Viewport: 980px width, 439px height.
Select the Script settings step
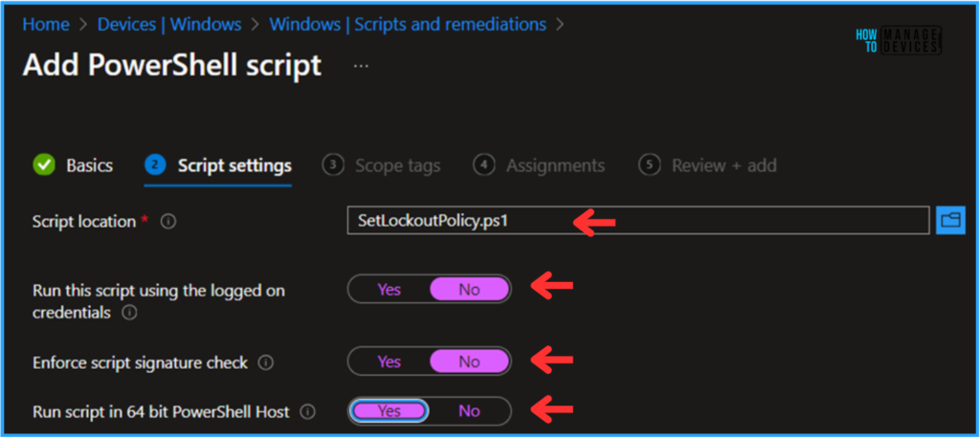click(x=218, y=165)
